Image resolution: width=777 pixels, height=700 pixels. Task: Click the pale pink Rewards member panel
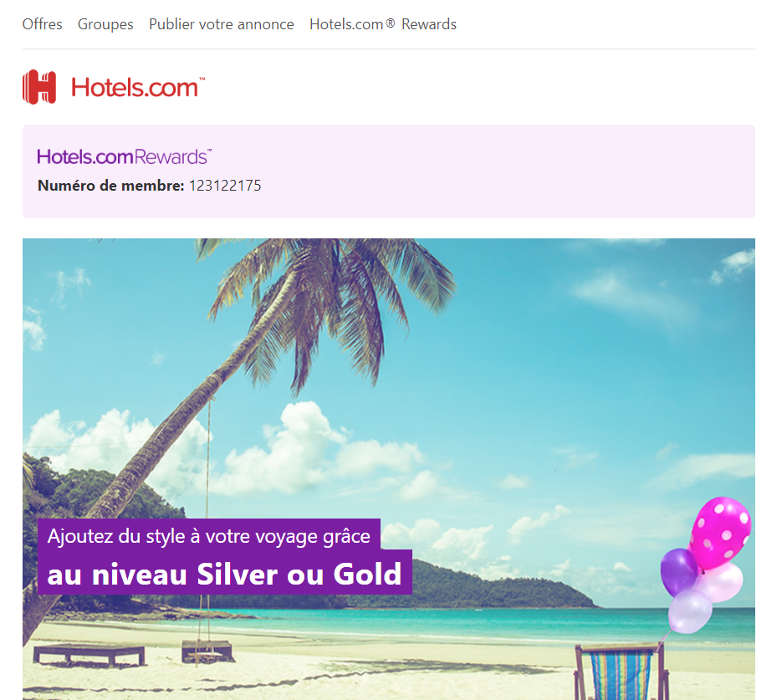click(388, 171)
